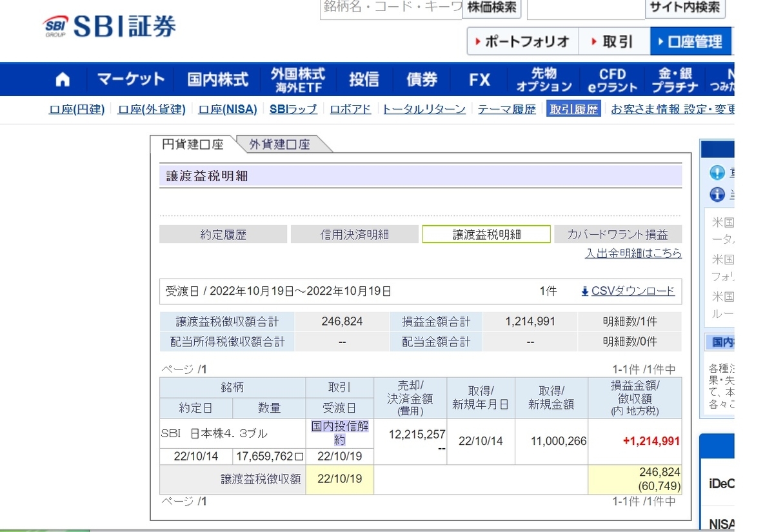Switch to the 約定履歴 tab
The height and width of the screenshot is (532, 774).
click(x=223, y=235)
